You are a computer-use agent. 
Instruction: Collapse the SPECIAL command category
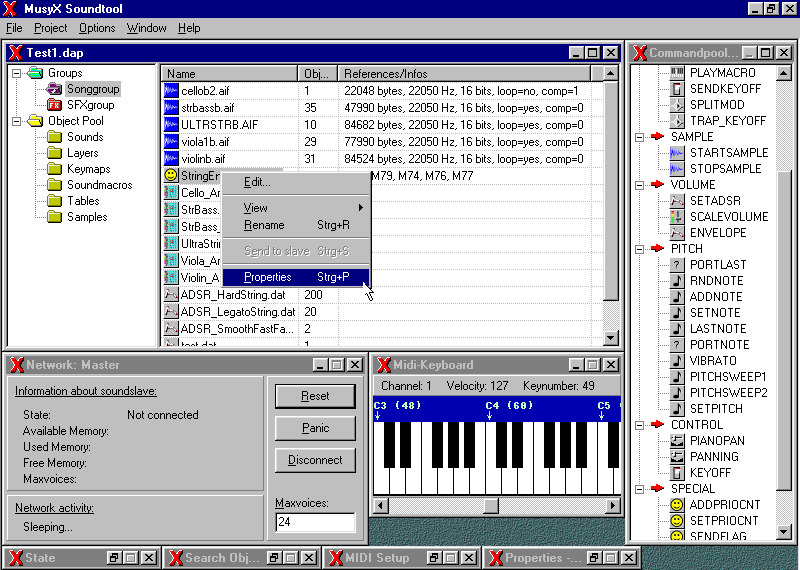coord(639,489)
